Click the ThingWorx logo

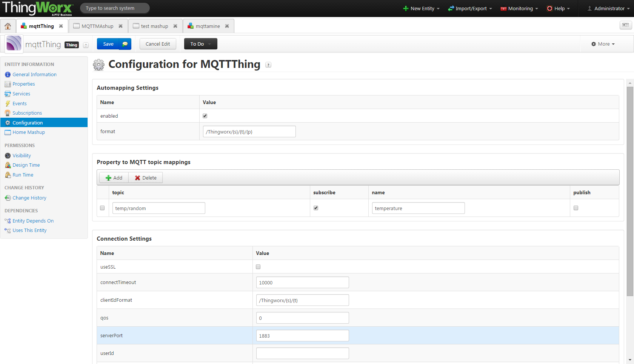pyautogui.click(x=37, y=8)
